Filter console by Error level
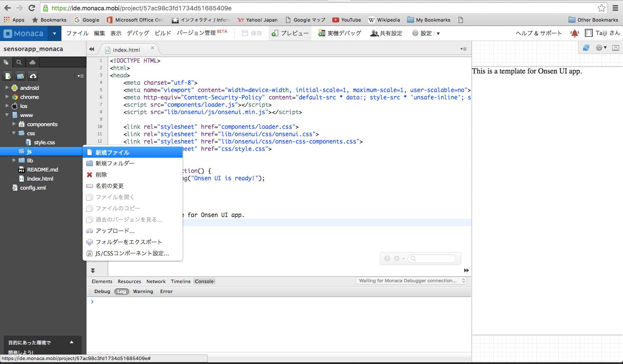This screenshot has height=364, width=623. point(166,291)
